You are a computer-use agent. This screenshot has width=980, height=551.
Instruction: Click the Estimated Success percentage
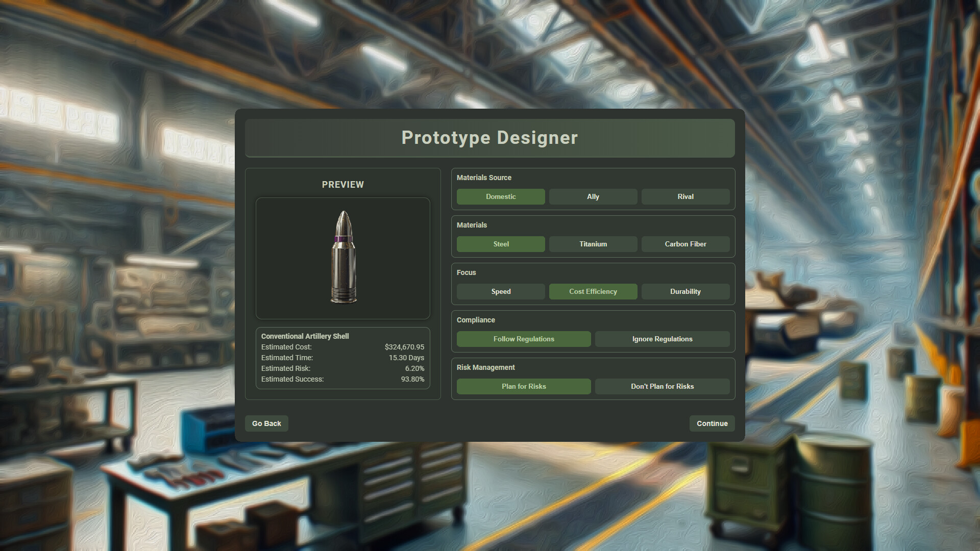coord(412,379)
